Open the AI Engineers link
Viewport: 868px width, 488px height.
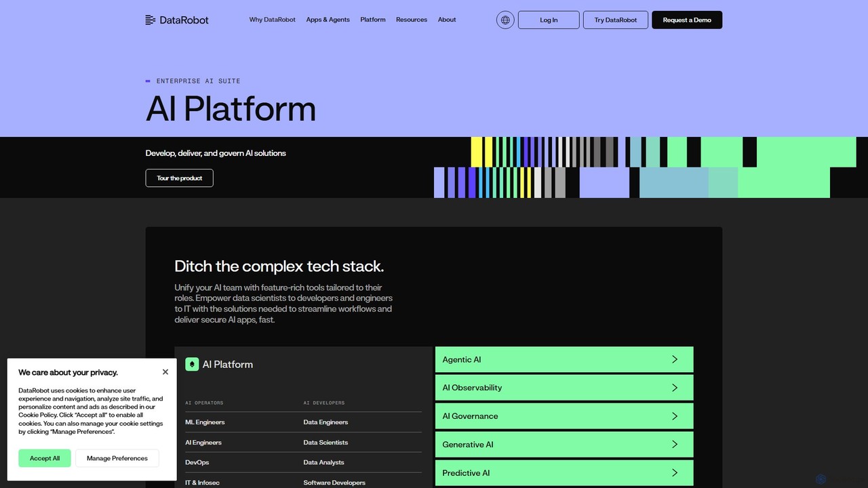pos(203,443)
